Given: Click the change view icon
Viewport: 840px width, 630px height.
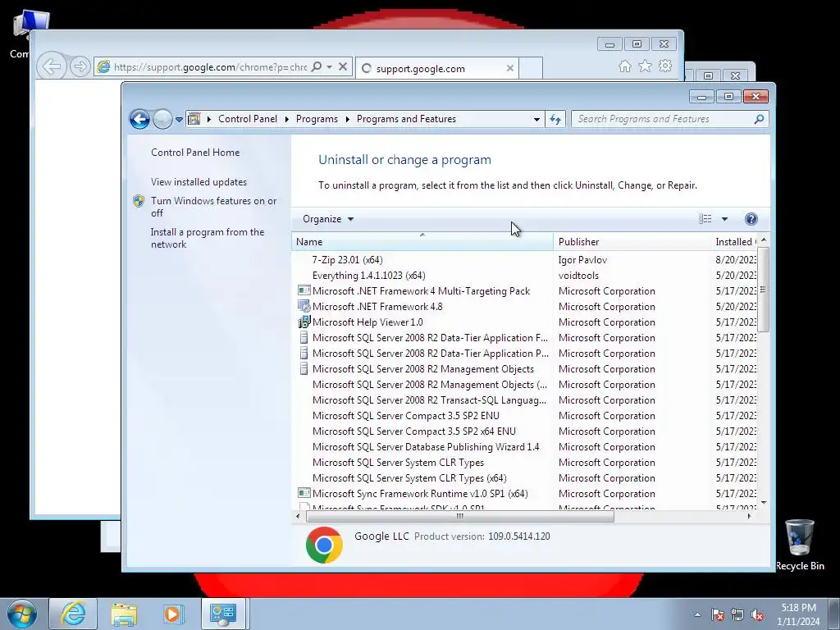Looking at the screenshot, I should tap(705, 218).
